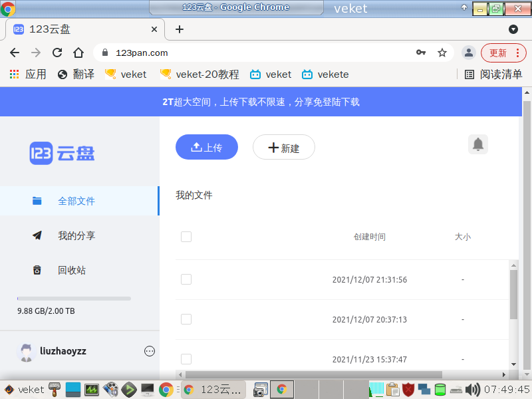Toggle the select-all checkbox in the table header
The image size is (532, 399).
[186, 237]
